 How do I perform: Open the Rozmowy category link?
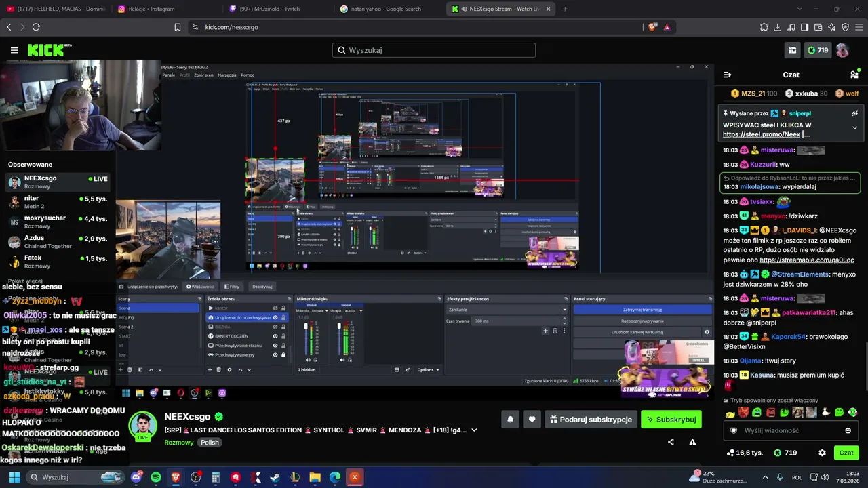click(x=179, y=443)
